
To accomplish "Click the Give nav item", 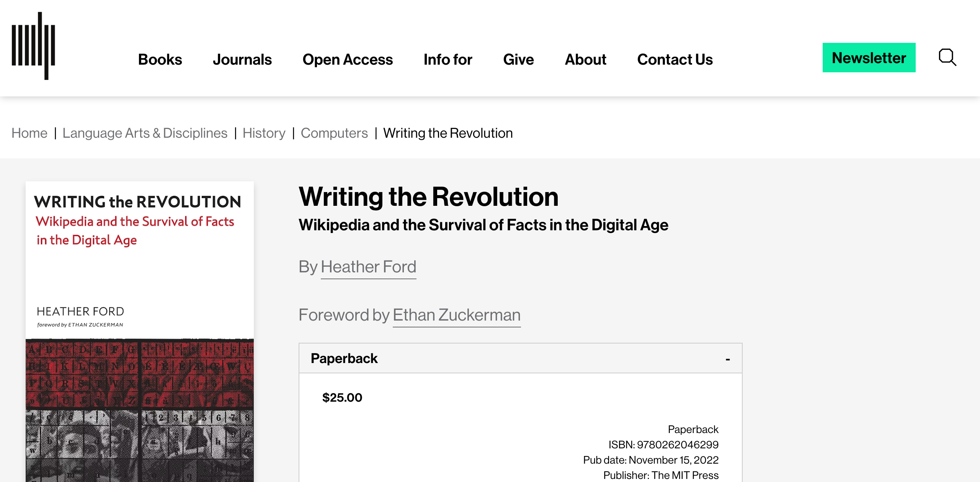I will [518, 59].
